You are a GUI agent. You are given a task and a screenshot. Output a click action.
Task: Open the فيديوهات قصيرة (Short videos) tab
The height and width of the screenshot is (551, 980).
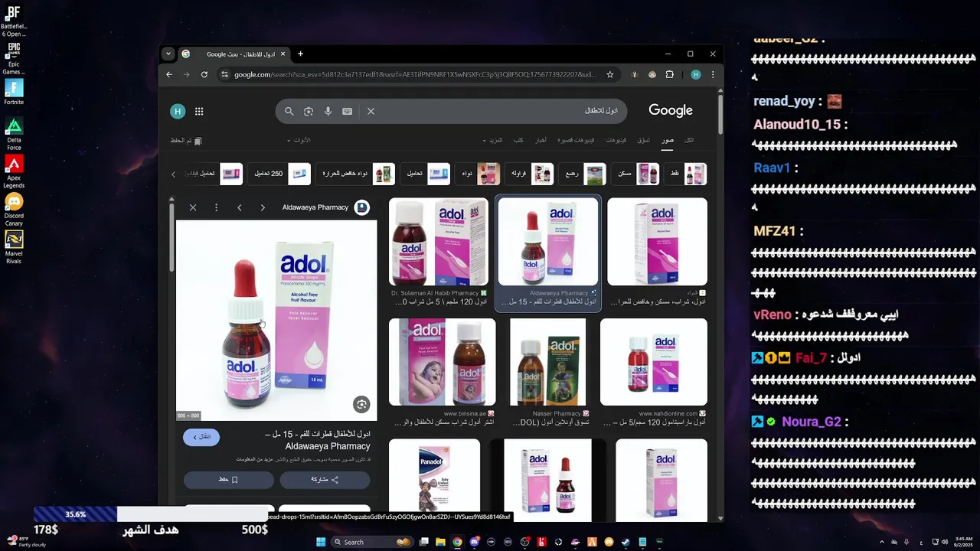[576, 140]
